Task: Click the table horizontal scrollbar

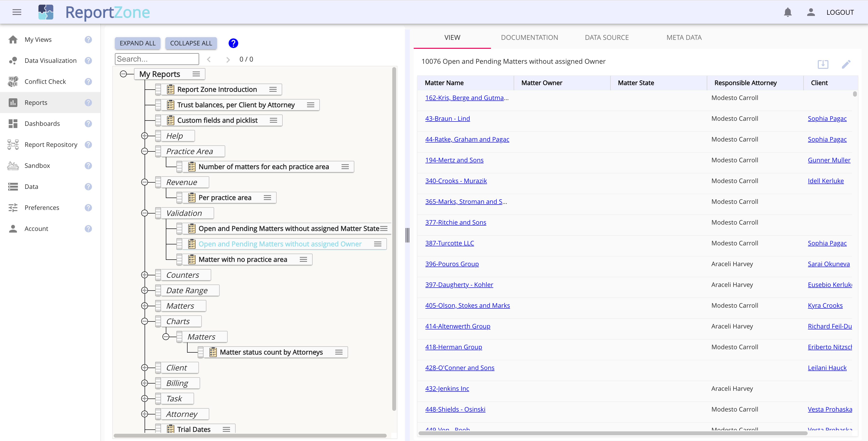Action: pos(613,433)
